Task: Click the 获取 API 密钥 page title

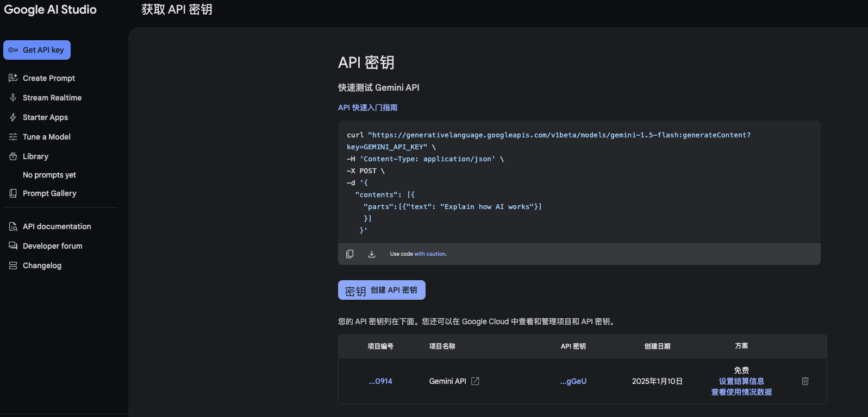Action: coord(177,10)
